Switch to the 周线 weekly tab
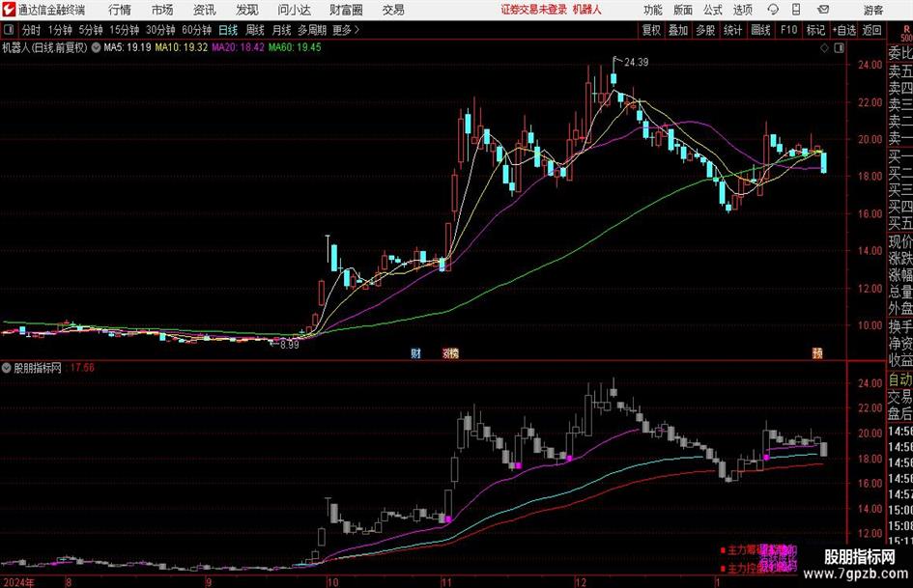This screenshot has height=588, width=913. [254, 30]
